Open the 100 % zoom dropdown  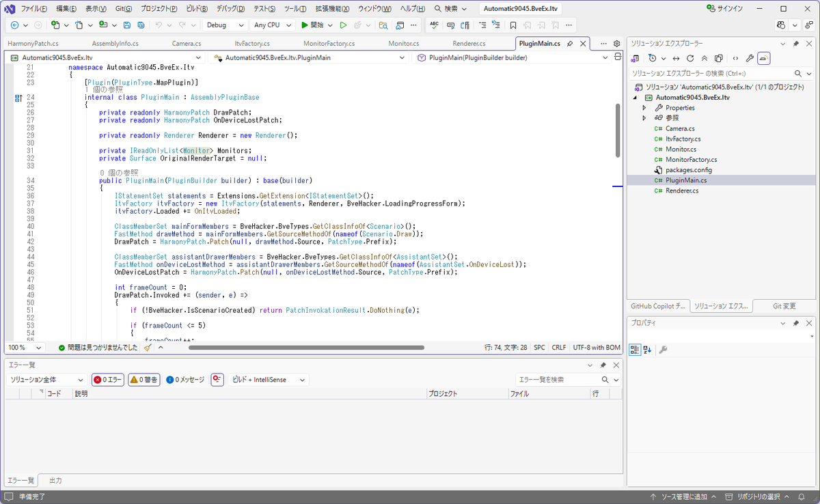(x=26, y=348)
